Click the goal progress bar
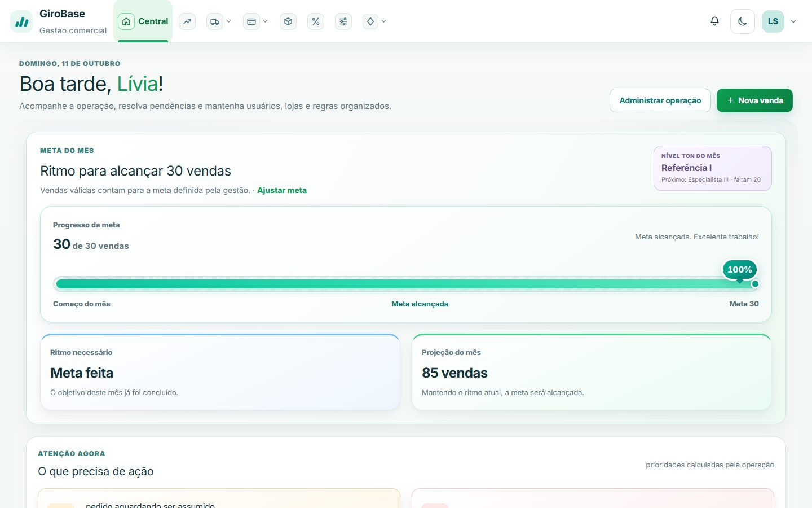This screenshot has height=508, width=812. 406,284
